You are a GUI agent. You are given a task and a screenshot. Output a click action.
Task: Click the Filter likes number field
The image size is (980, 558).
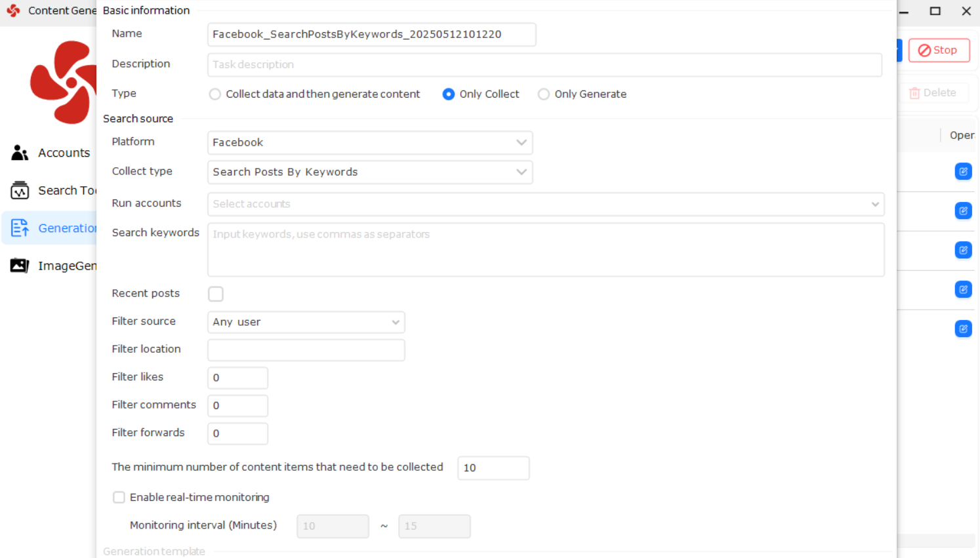pyautogui.click(x=237, y=378)
